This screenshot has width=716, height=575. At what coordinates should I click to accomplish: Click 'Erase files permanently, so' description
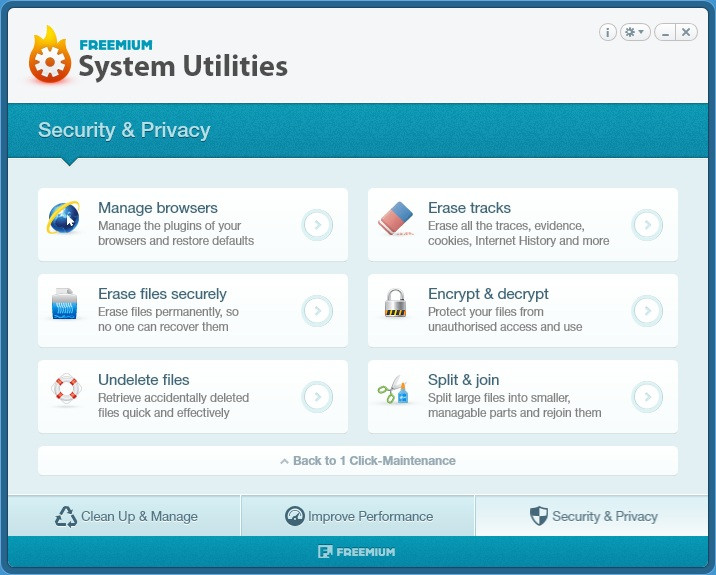click(168, 311)
